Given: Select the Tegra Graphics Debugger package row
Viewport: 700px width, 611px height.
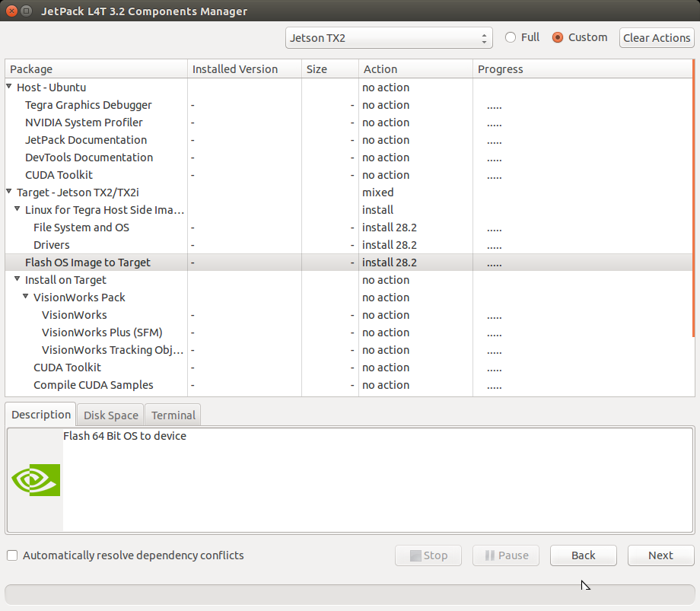Looking at the screenshot, I should coord(88,105).
